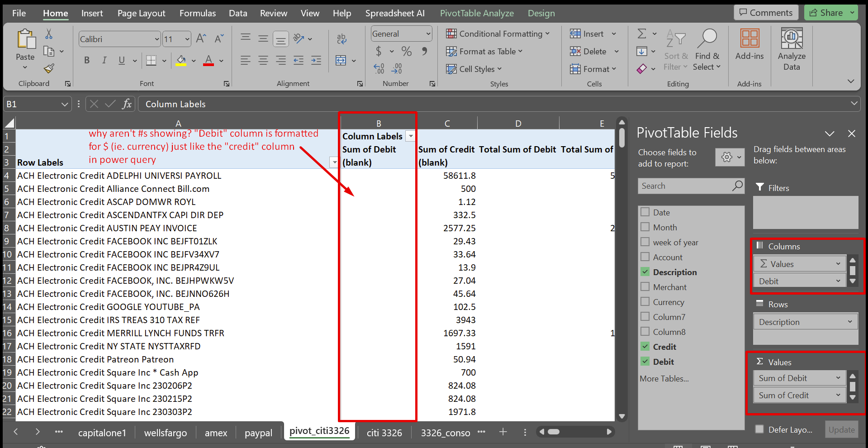This screenshot has width=868, height=448.
Task: Open Conditional Formatting options
Action: [x=499, y=33]
